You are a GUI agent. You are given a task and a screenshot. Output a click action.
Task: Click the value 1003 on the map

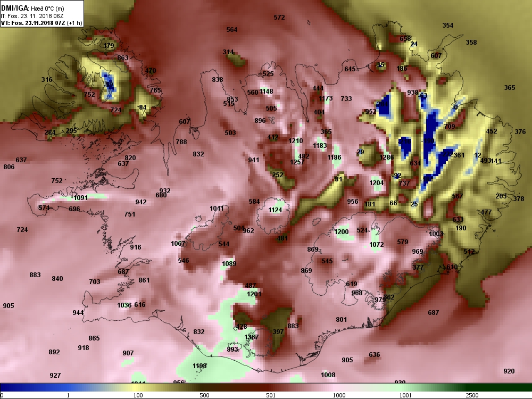coord(436,234)
